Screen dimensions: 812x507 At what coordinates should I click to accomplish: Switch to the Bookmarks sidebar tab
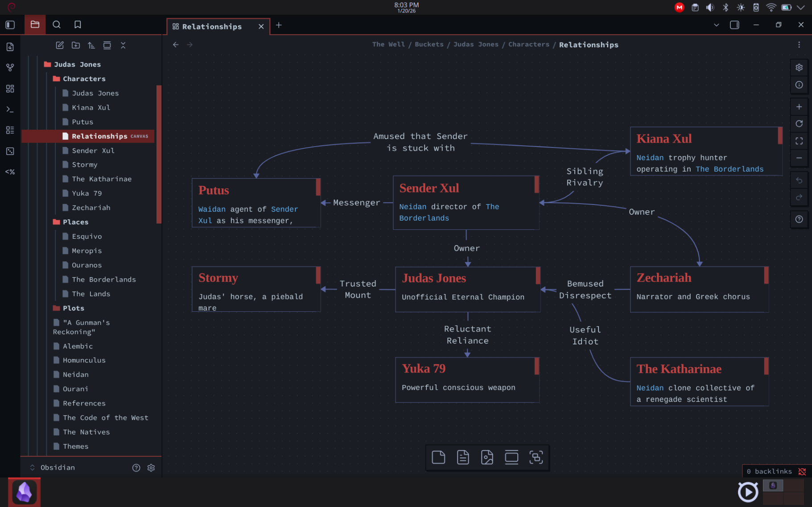pyautogui.click(x=78, y=25)
